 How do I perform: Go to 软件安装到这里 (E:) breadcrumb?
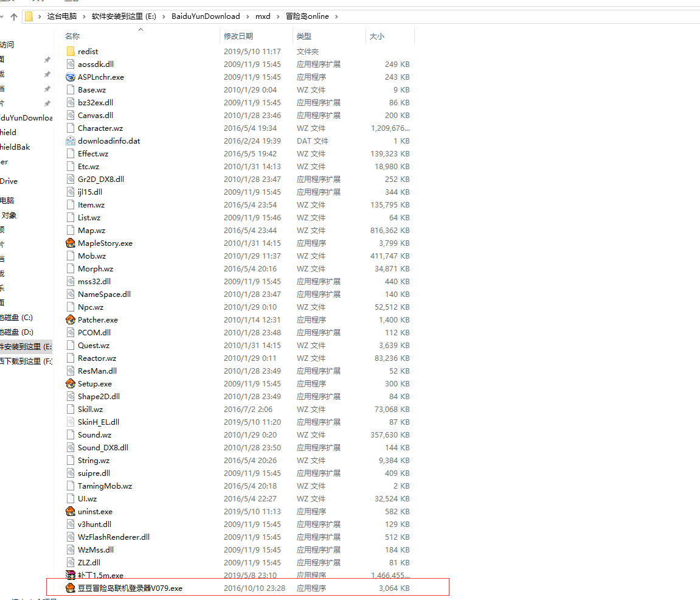click(x=123, y=16)
